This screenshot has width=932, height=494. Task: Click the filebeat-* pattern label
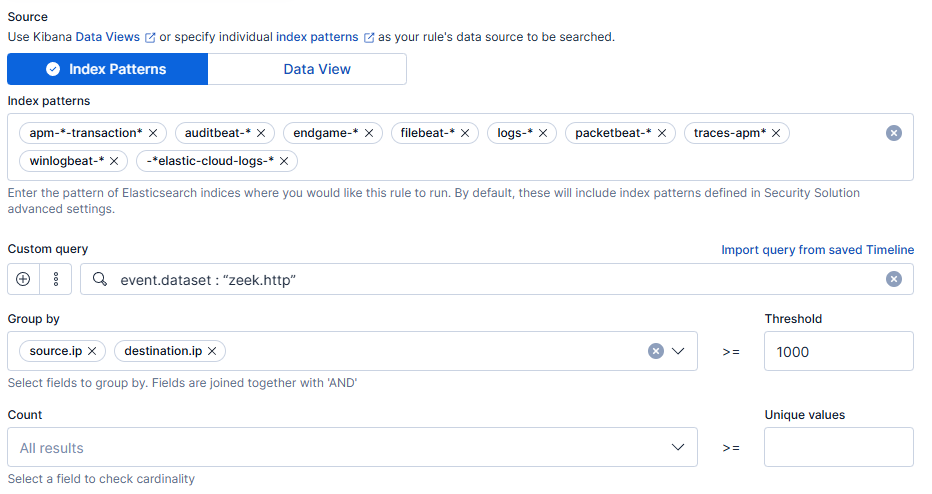pos(427,133)
